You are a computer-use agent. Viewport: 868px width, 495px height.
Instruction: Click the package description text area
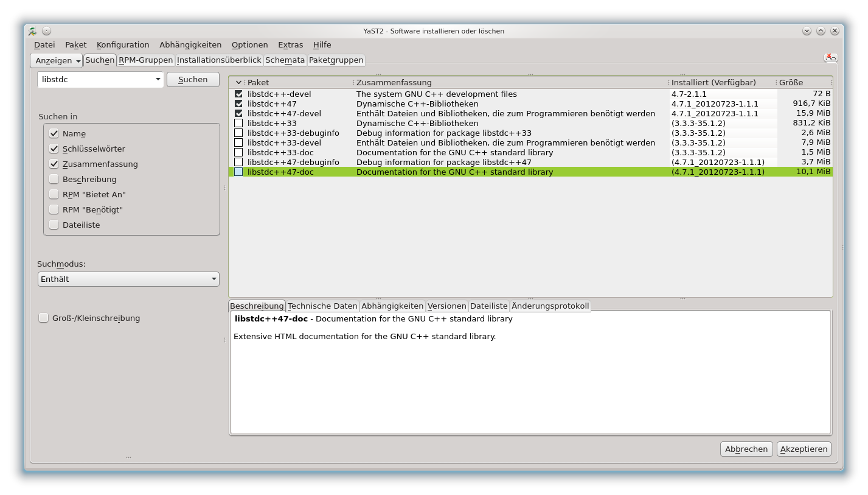click(x=530, y=372)
